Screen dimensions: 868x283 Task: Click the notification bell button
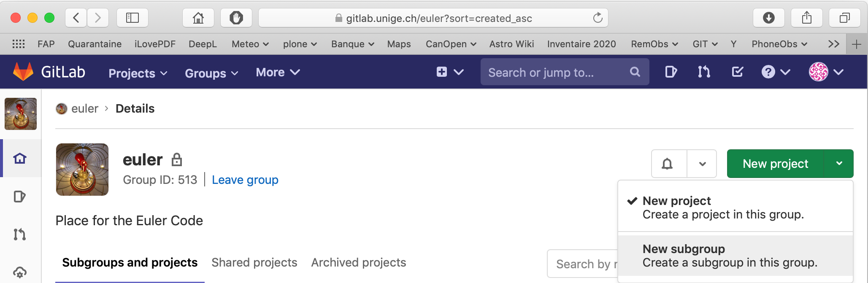coord(667,164)
